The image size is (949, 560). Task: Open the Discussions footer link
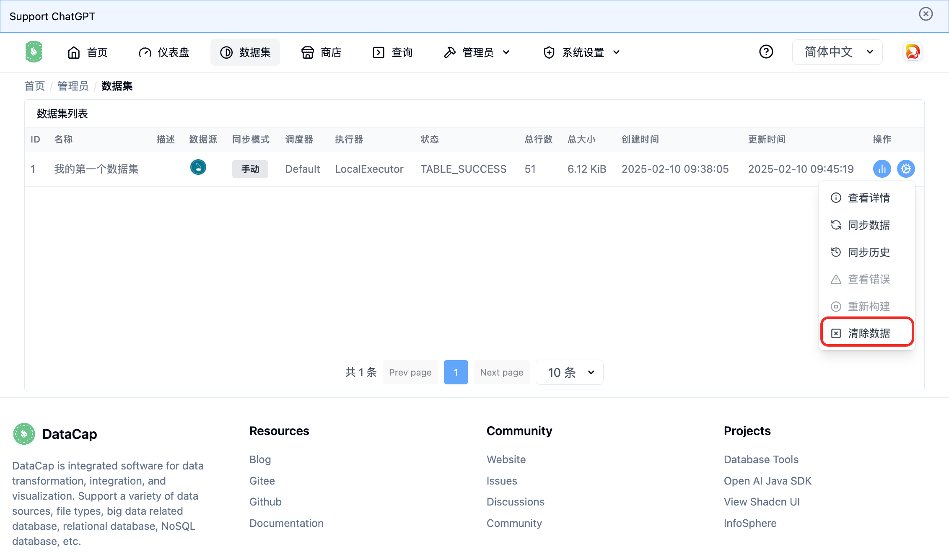[516, 502]
